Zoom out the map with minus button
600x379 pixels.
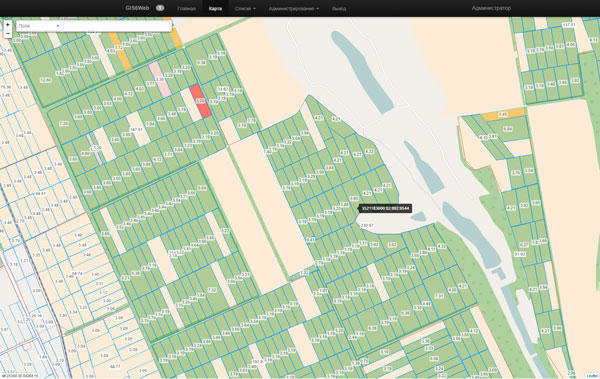coord(8,33)
